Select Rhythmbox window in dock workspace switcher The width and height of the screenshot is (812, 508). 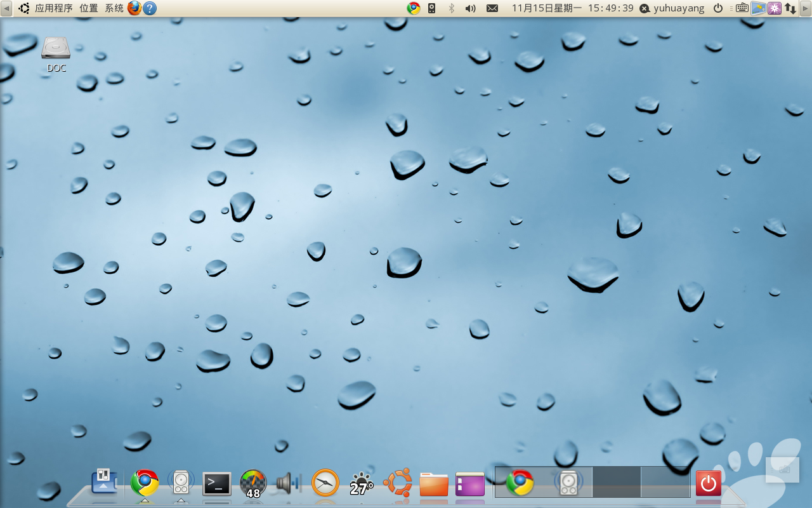568,483
